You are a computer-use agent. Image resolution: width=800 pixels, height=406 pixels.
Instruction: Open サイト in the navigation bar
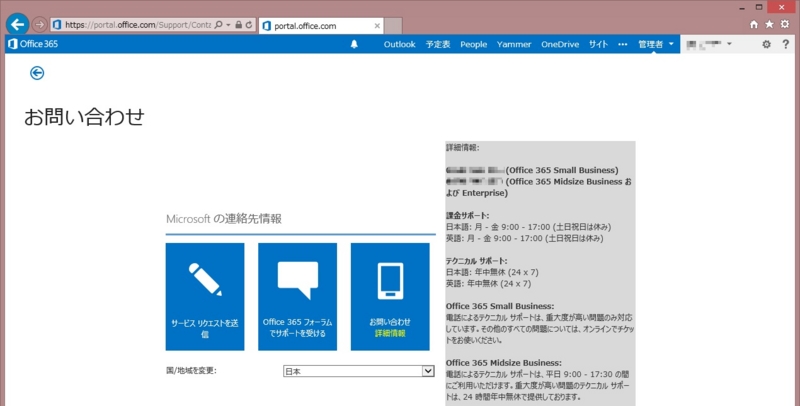pyautogui.click(x=598, y=44)
